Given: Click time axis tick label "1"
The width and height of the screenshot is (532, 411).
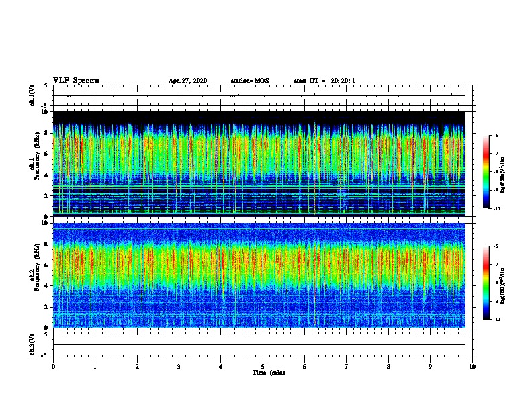Looking at the screenshot, I should click(x=95, y=367).
